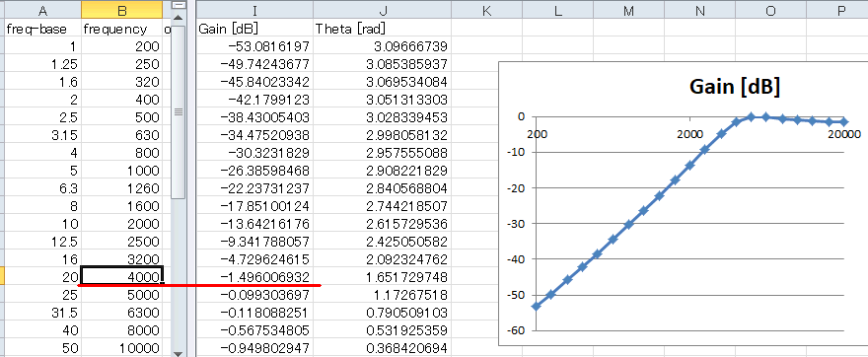Select column A header
Viewport: 868px width, 357px height.
[43, 10]
